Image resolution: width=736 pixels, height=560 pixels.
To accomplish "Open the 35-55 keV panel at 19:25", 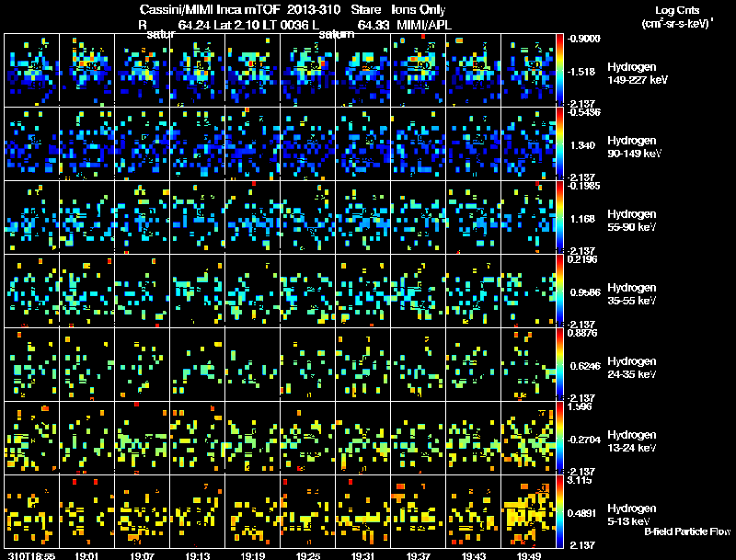I will click(308, 291).
